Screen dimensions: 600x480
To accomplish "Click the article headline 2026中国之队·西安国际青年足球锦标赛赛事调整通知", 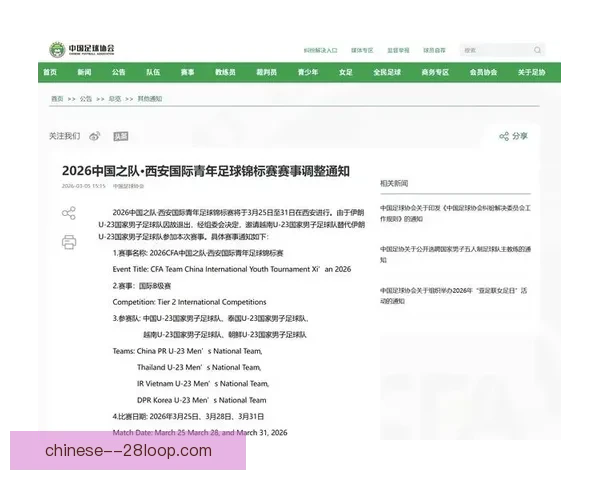I will pos(205,171).
